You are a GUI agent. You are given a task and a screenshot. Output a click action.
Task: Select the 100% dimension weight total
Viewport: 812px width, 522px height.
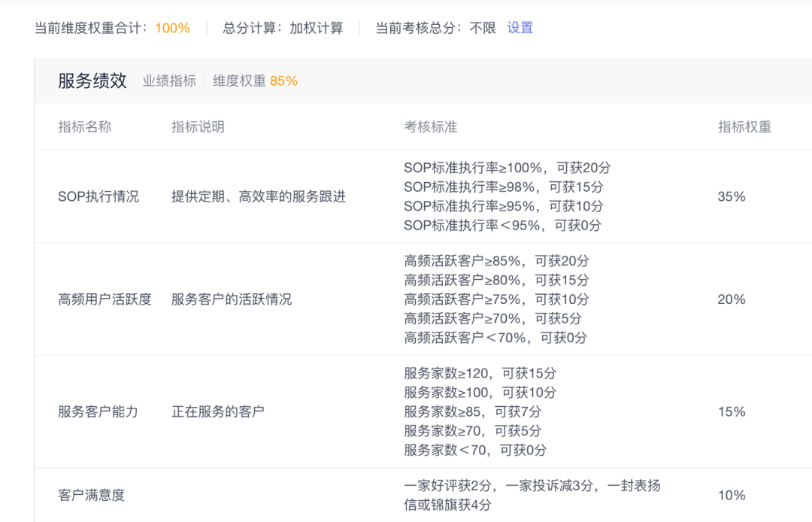click(172, 28)
